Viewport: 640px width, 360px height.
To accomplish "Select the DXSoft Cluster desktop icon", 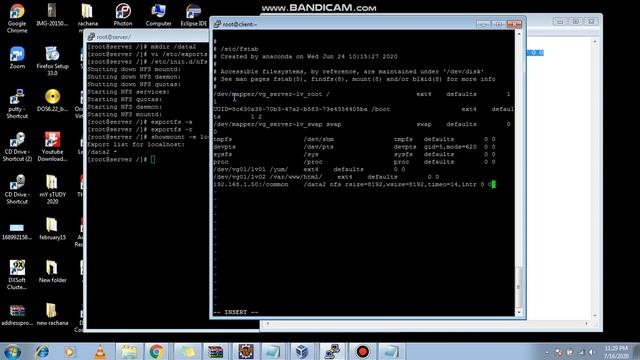I will (17, 275).
